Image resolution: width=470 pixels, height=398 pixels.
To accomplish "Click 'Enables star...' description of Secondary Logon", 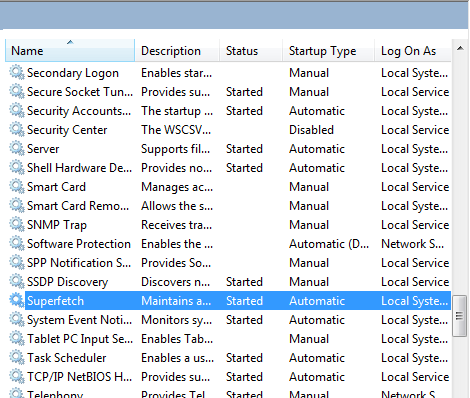I will 177,73.
